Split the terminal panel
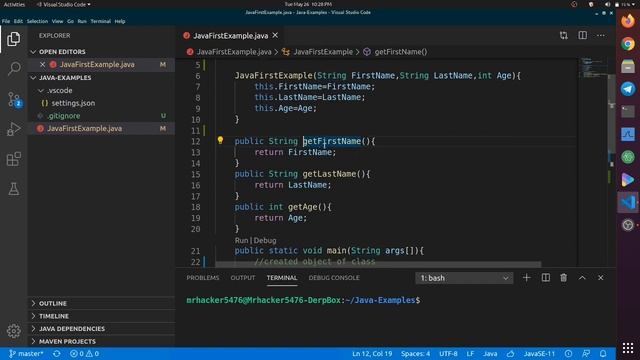The image size is (640, 360). click(545, 278)
